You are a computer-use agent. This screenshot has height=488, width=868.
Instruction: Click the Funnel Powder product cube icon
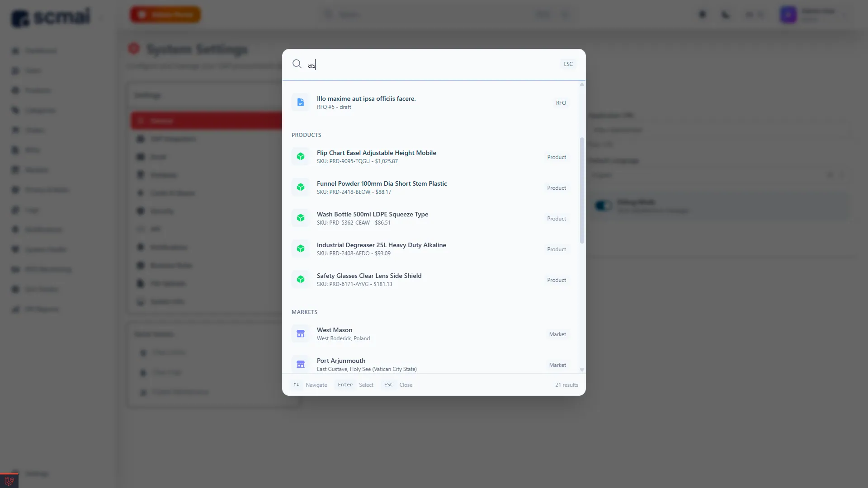tap(301, 188)
